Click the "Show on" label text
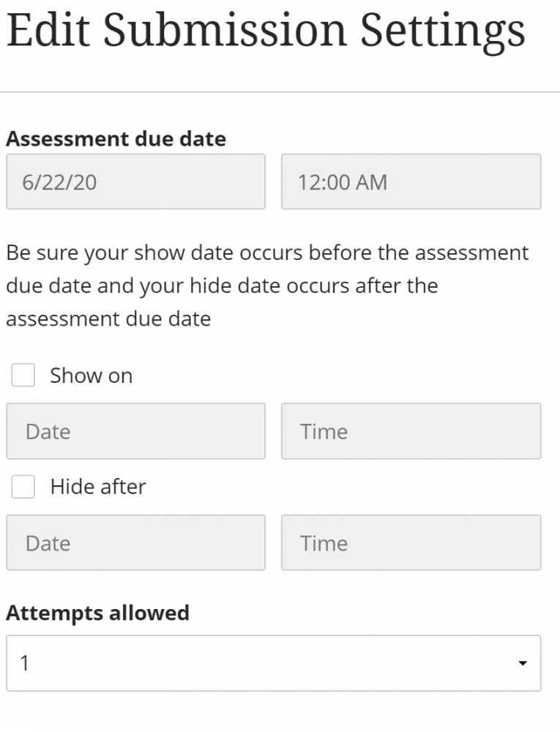Screen dimensions: 560x732 pyautogui.click(x=91, y=376)
